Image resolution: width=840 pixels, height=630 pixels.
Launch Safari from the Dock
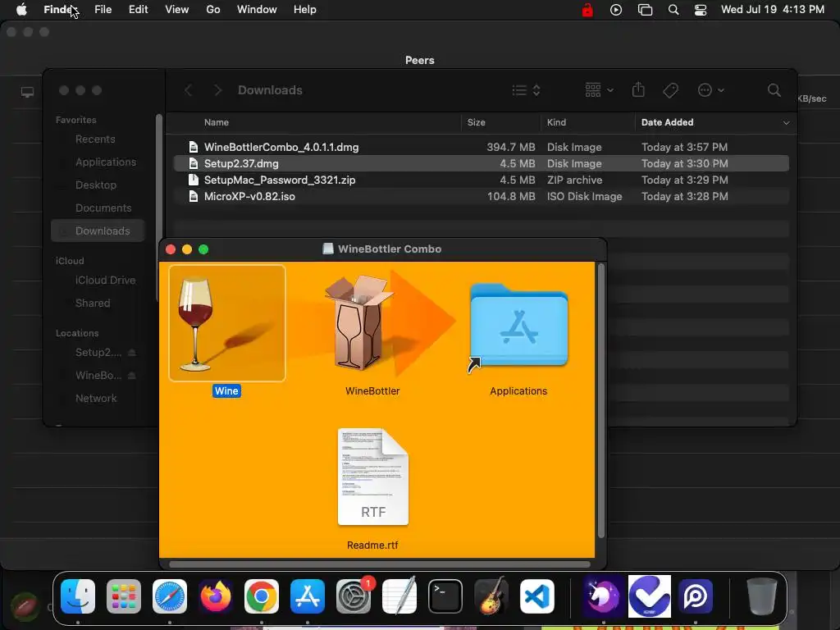[170, 596]
